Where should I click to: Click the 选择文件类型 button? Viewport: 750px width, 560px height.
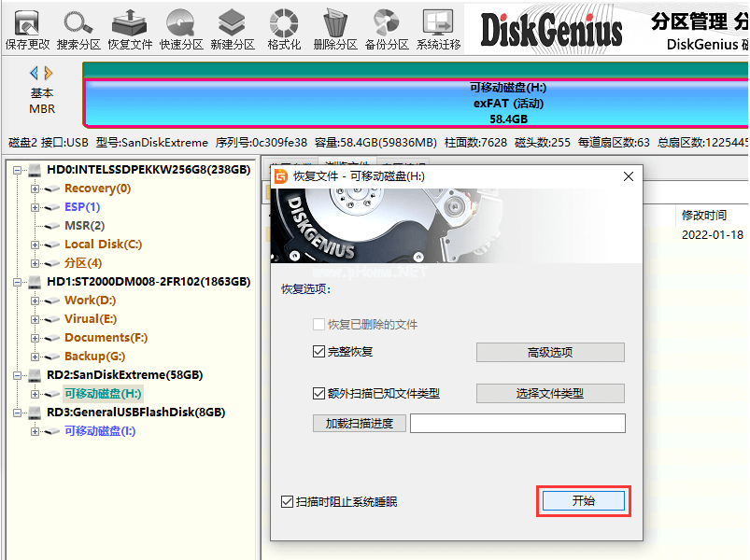click(x=549, y=393)
